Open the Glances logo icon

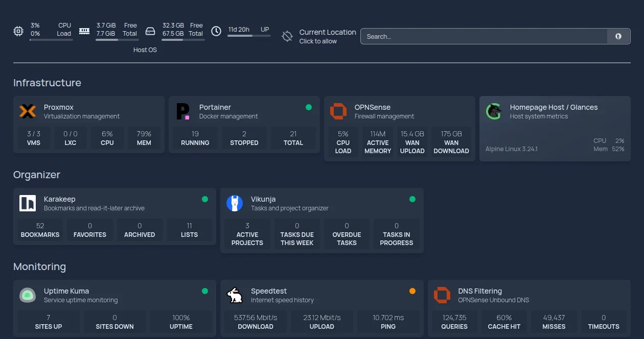[494, 111]
